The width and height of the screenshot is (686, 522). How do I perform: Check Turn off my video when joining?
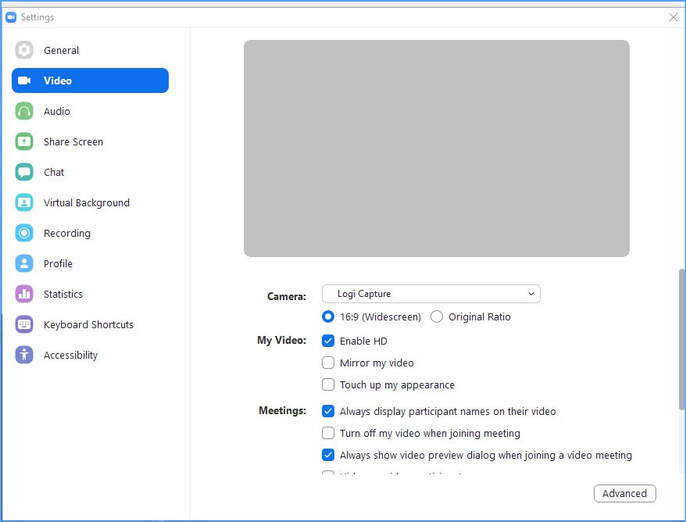point(328,433)
